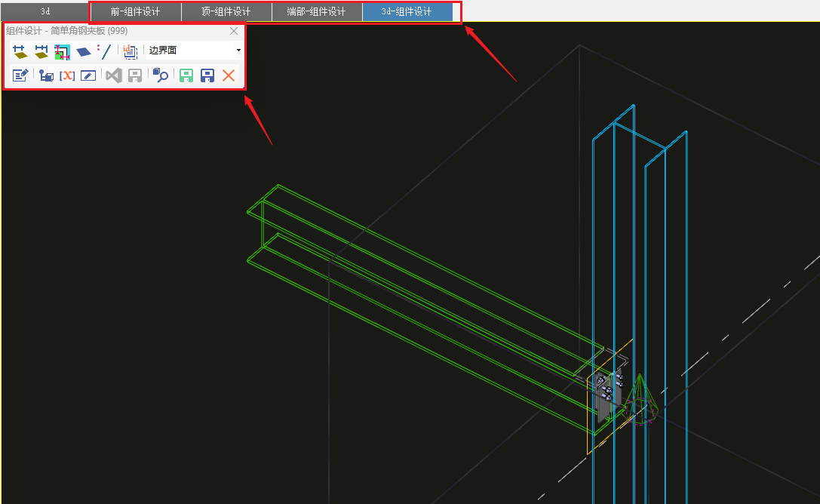Open the 边界面 dropdown list

coord(238,51)
